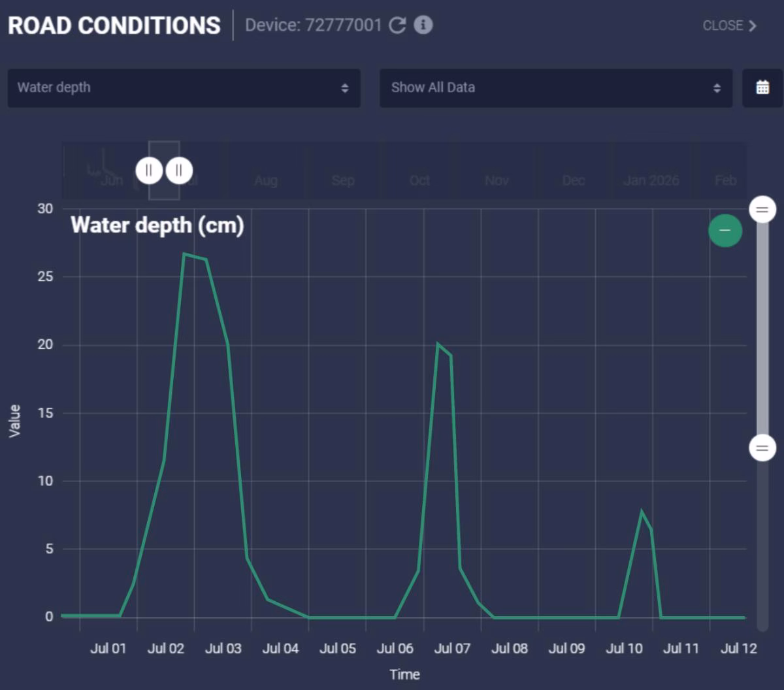
Task: Click Aug in the timeline navigator
Action: coord(266,180)
